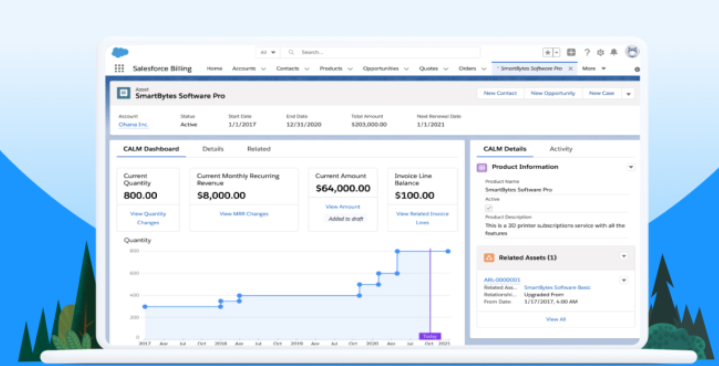The image size is (719, 366).
Task: Switch to the Activity tab
Action: coord(561,149)
